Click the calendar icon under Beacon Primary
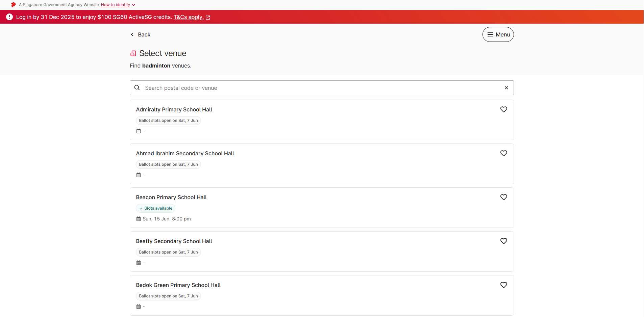The height and width of the screenshot is (317, 644). coord(139,219)
